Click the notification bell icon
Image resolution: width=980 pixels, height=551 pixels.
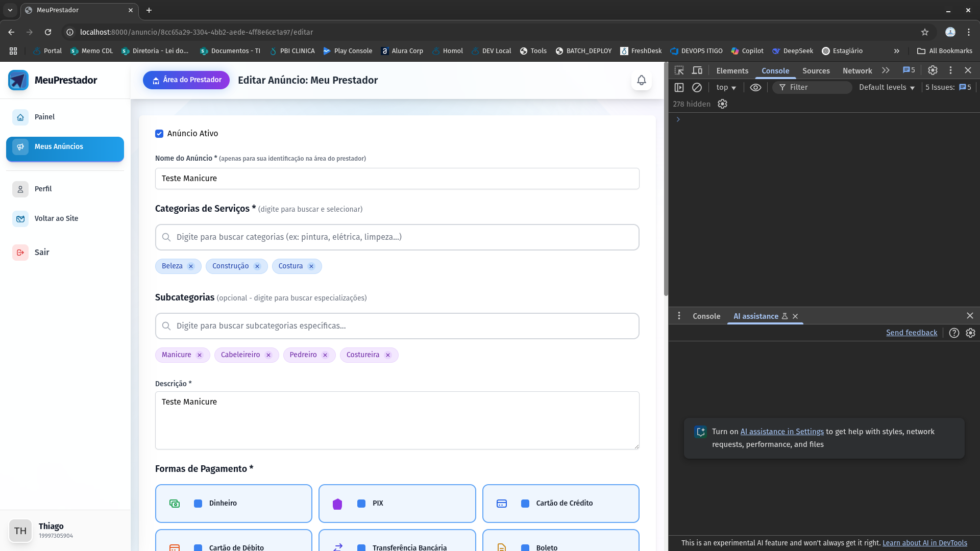[642, 80]
